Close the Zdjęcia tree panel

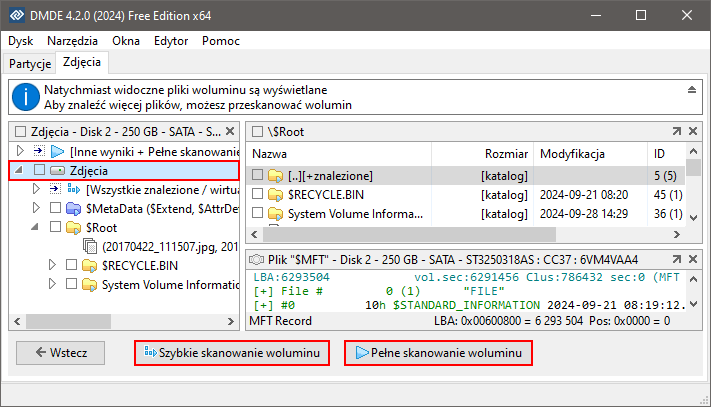coord(230,131)
